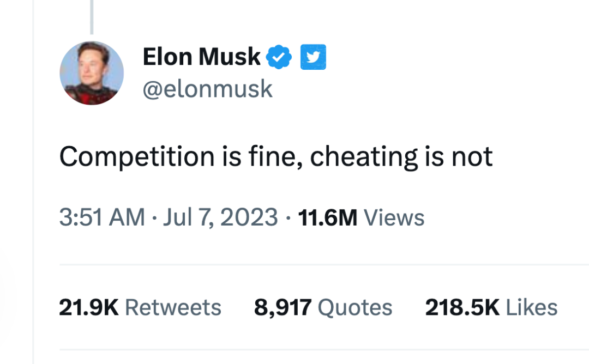Click the 11.6M view count number

(x=328, y=218)
